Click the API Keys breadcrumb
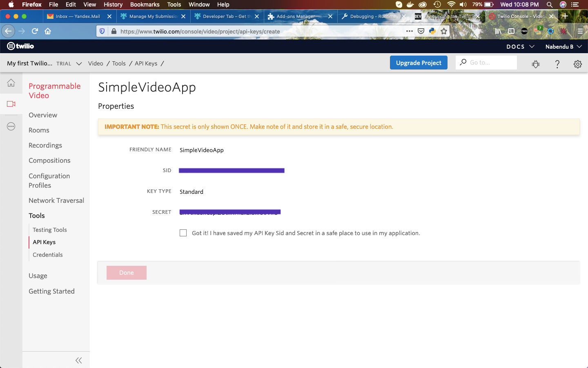This screenshot has width=588, height=368. (x=146, y=63)
